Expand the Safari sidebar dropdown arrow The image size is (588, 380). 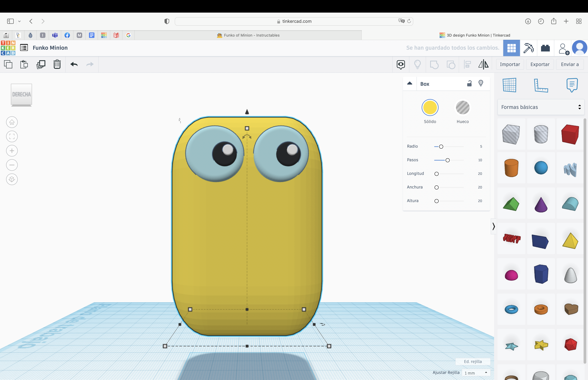[x=19, y=21]
